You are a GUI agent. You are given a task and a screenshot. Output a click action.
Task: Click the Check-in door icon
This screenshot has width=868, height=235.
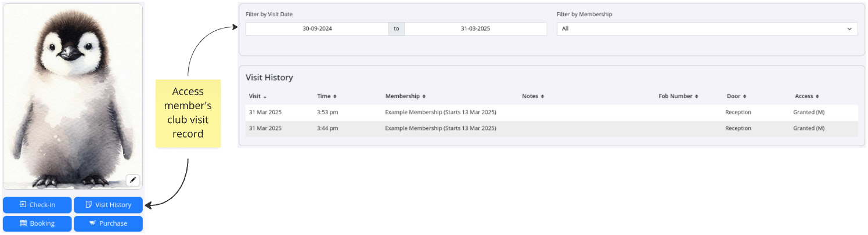coord(23,205)
